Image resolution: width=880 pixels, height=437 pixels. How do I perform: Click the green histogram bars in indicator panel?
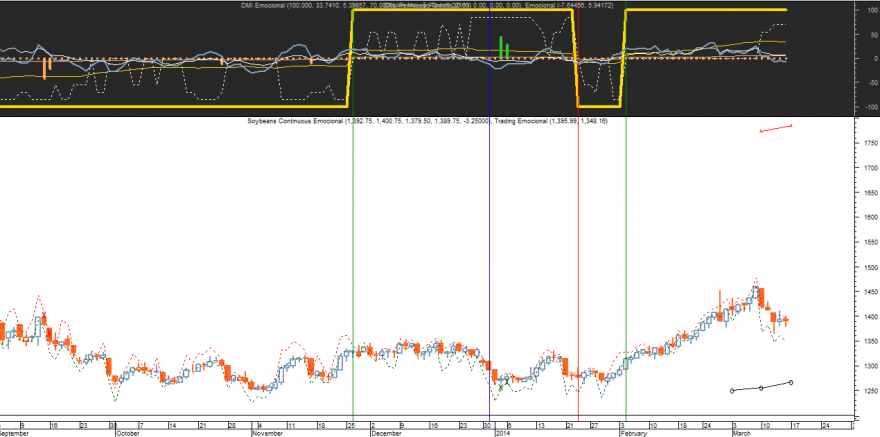504,47
